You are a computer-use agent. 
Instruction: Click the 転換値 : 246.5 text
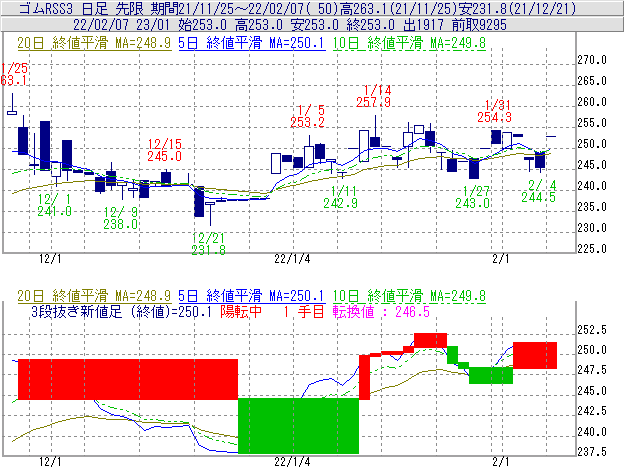point(381,311)
